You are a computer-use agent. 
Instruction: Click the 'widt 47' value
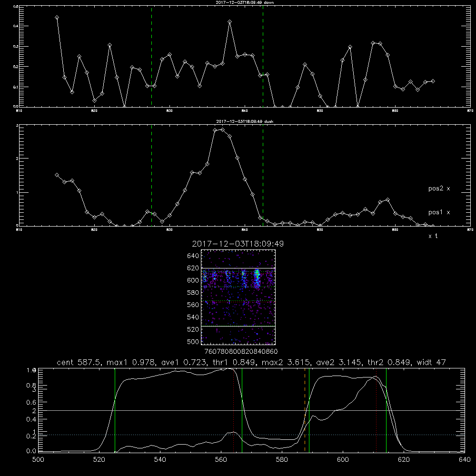431,362
